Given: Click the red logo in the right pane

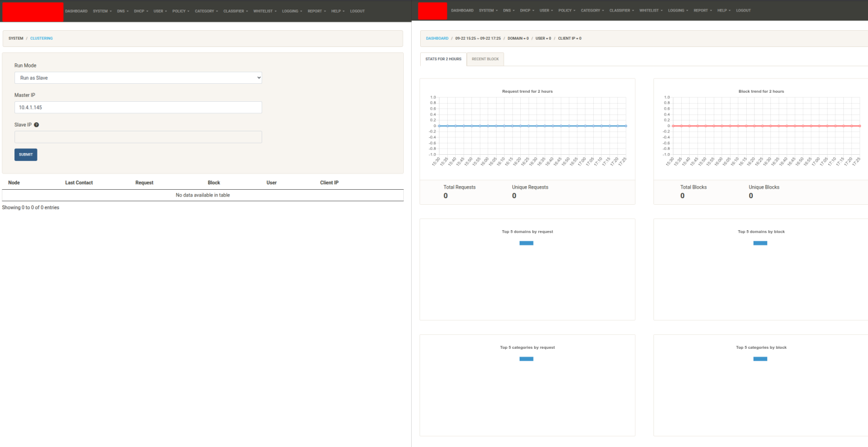Looking at the screenshot, I should pos(432,11).
